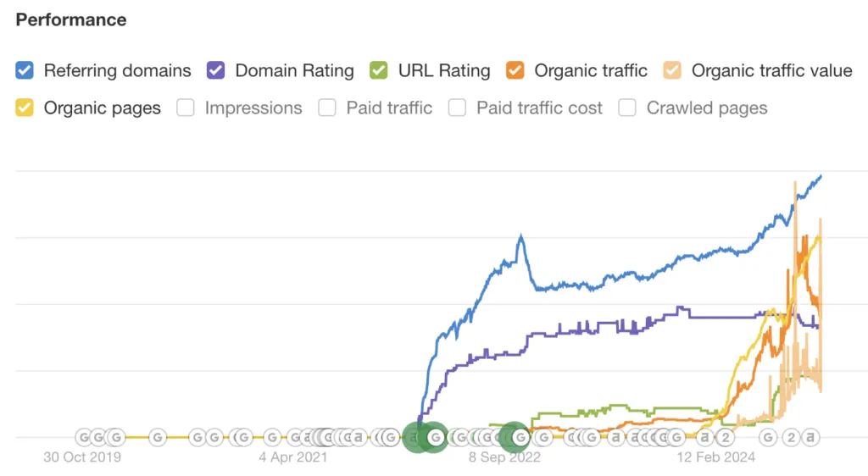Screen dimensions: 868x476
Task: Untick the Organic traffic value checkbox
Action: click(673, 70)
